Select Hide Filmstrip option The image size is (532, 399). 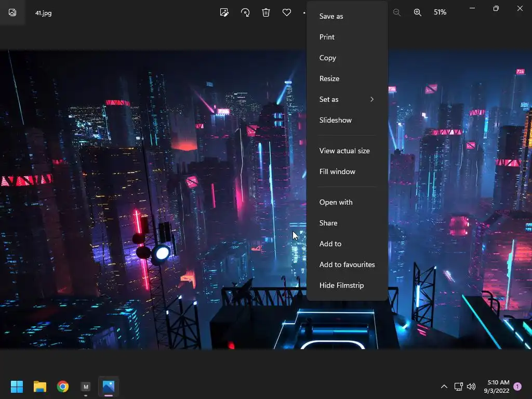pos(347,285)
